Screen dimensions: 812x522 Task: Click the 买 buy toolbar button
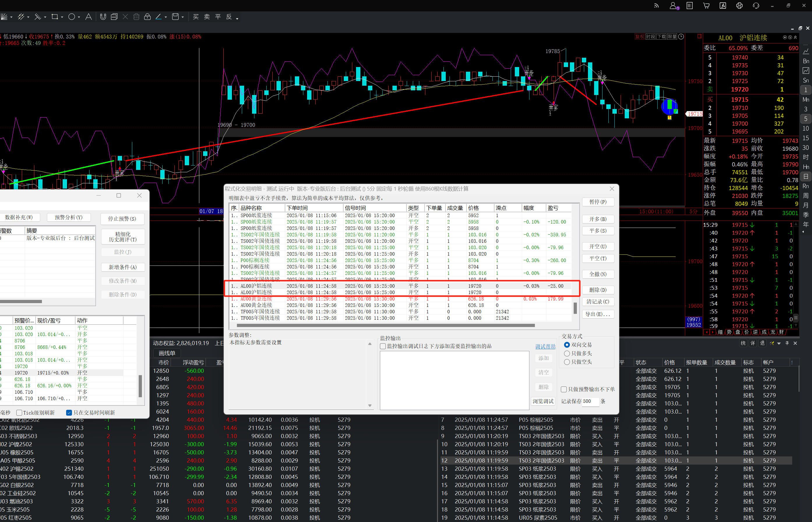pyautogui.click(x=196, y=17)
